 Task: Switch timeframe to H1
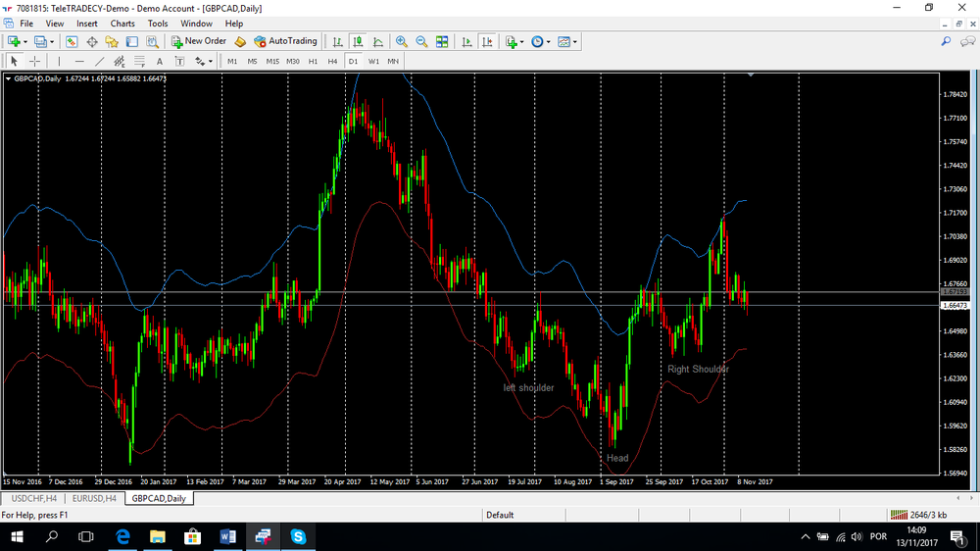coord(314,62)
